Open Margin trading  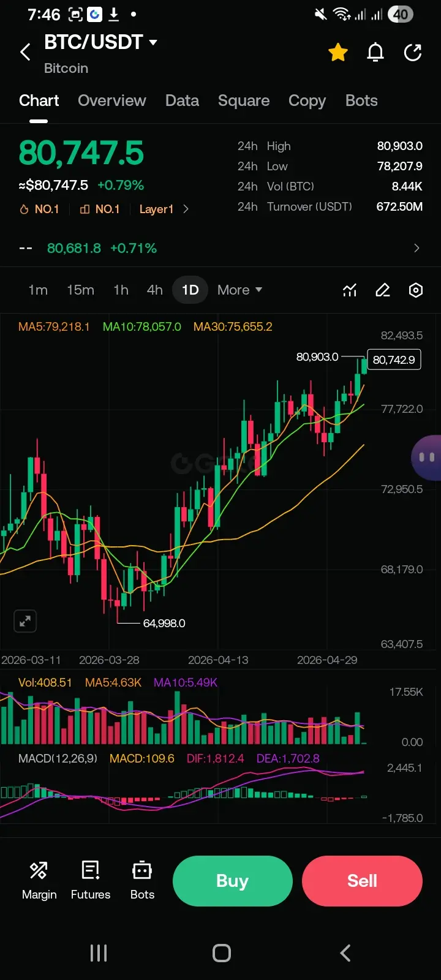point(39,880)
